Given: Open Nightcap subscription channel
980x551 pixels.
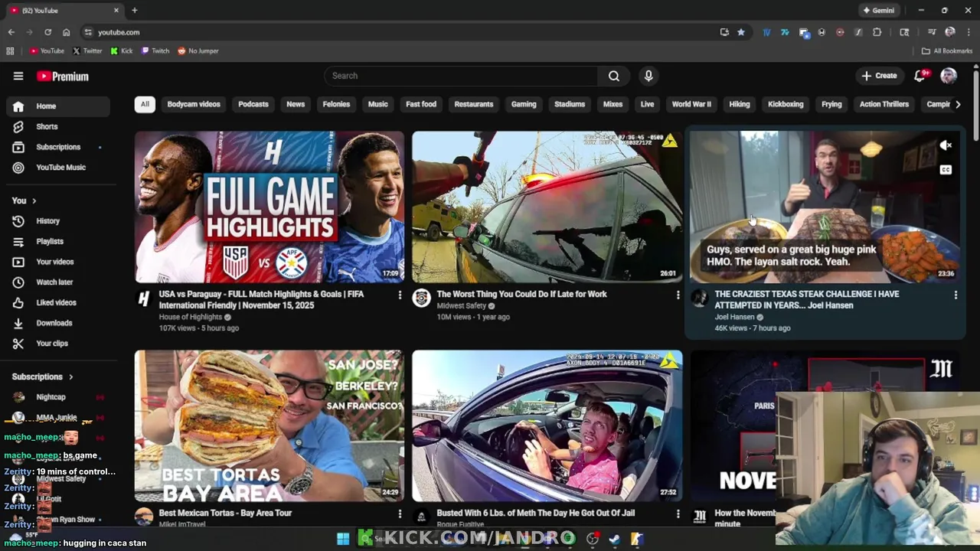Looking at the screenshot, I should [x=57, y=397].
